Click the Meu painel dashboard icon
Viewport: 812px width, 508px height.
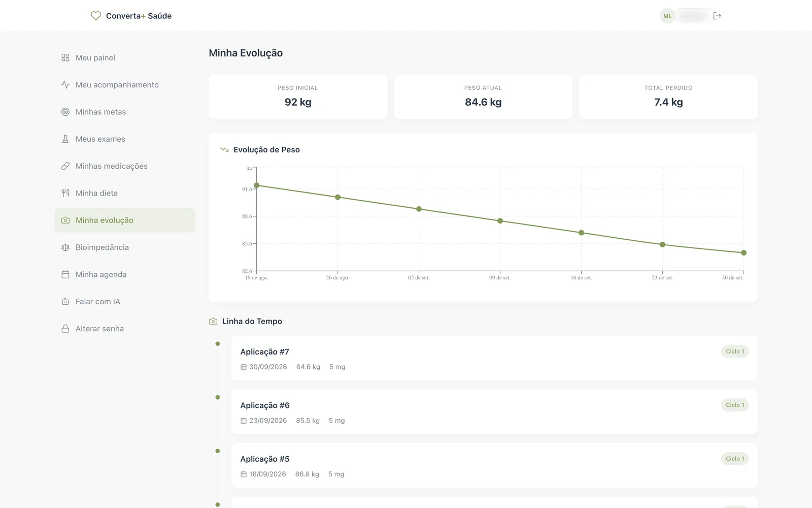pos(65,57)
